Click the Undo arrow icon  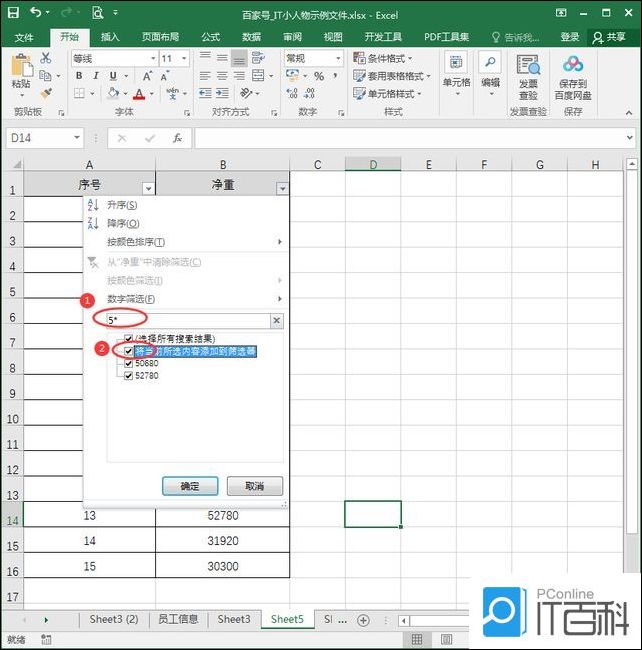coord(36,12)
